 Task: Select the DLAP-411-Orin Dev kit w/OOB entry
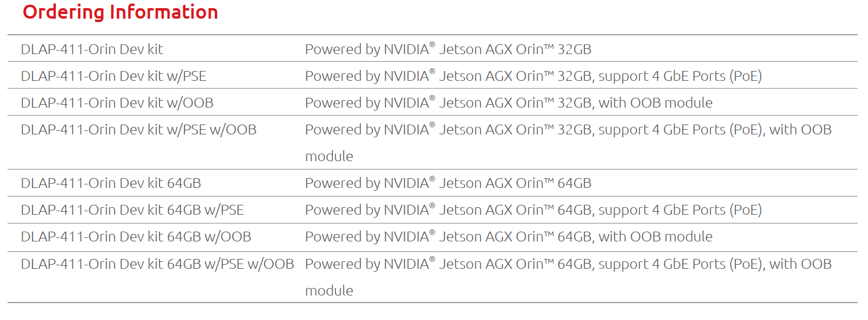pyautogui.click(x=117, y=103)
